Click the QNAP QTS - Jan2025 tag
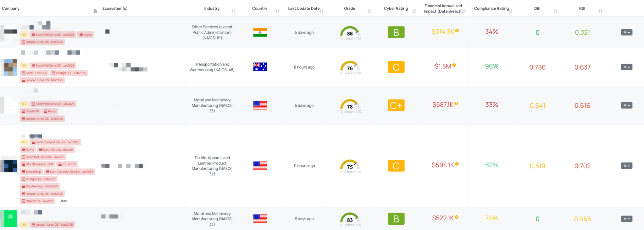Screen dimensions: 644x230 pos(37,201)
